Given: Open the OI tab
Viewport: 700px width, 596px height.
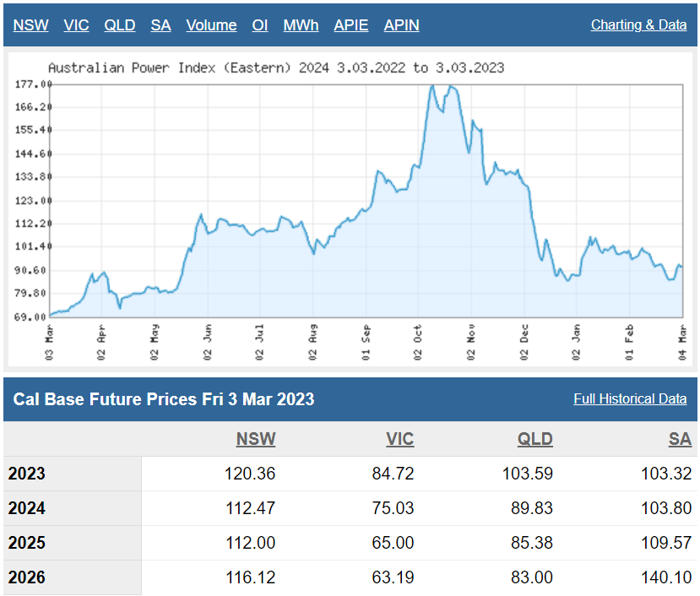Looking at the screenshot, I should coord(260,25).
